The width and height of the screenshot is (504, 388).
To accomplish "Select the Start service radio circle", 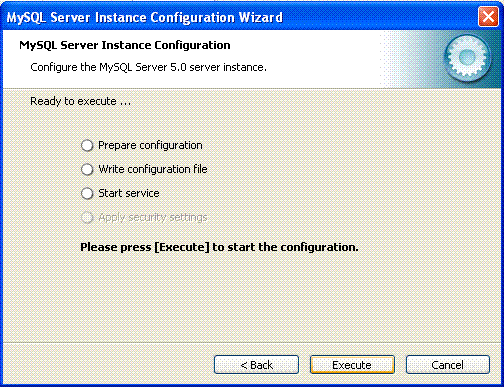I will 87,194.
